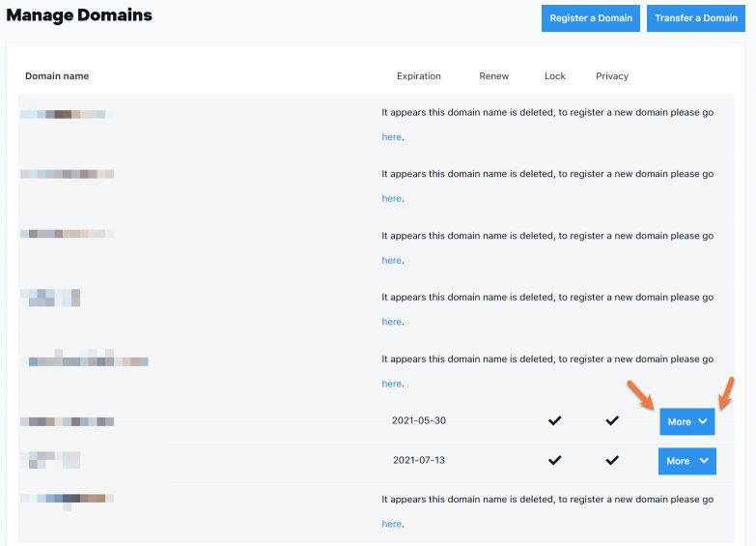The image size is (756, 546).
Task: Toggle Lock checkmark for the 2021-05-30 domain
Action: pos(554,421)
